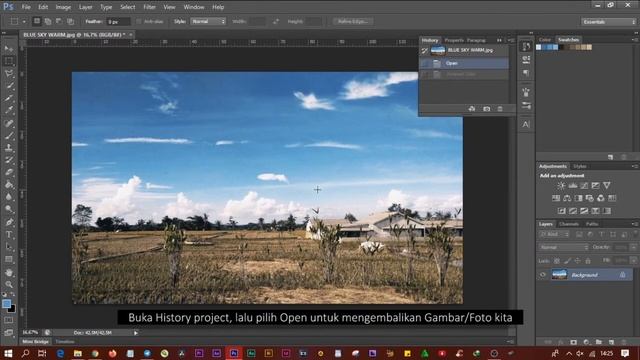
Task: Select the Move tool
Action: point(9,49)
